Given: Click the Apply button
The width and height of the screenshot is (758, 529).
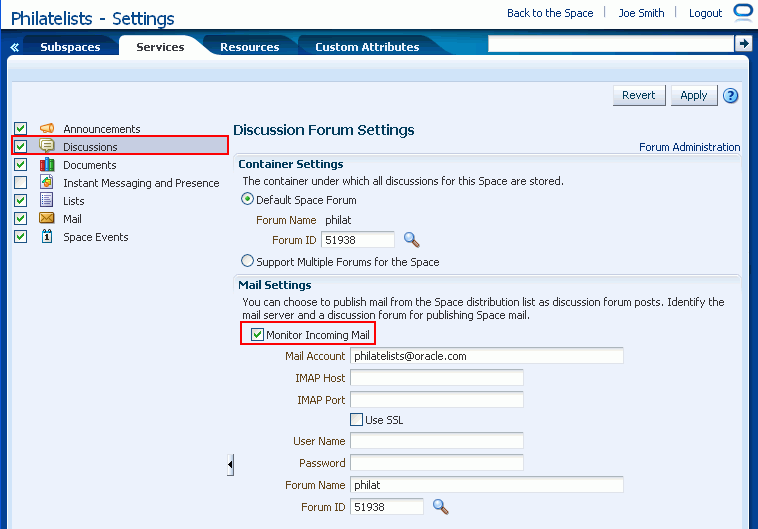Looking at the screenshot, I should coord(694,95).
